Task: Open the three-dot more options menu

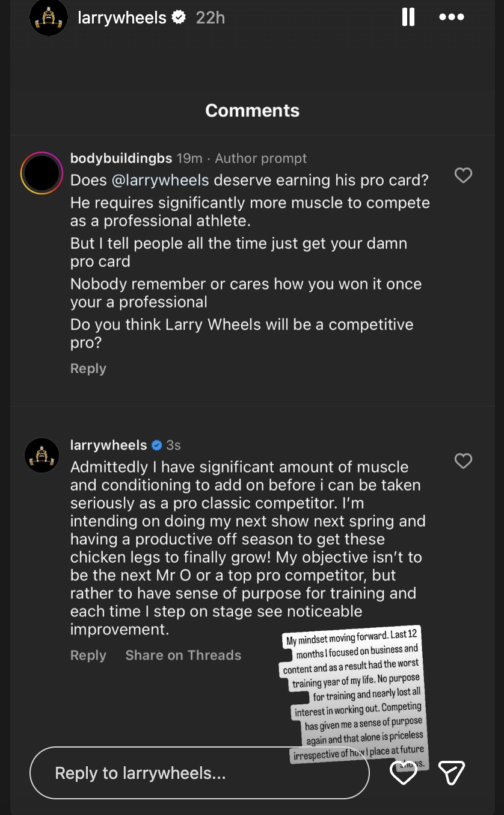Action: [451, 17]
